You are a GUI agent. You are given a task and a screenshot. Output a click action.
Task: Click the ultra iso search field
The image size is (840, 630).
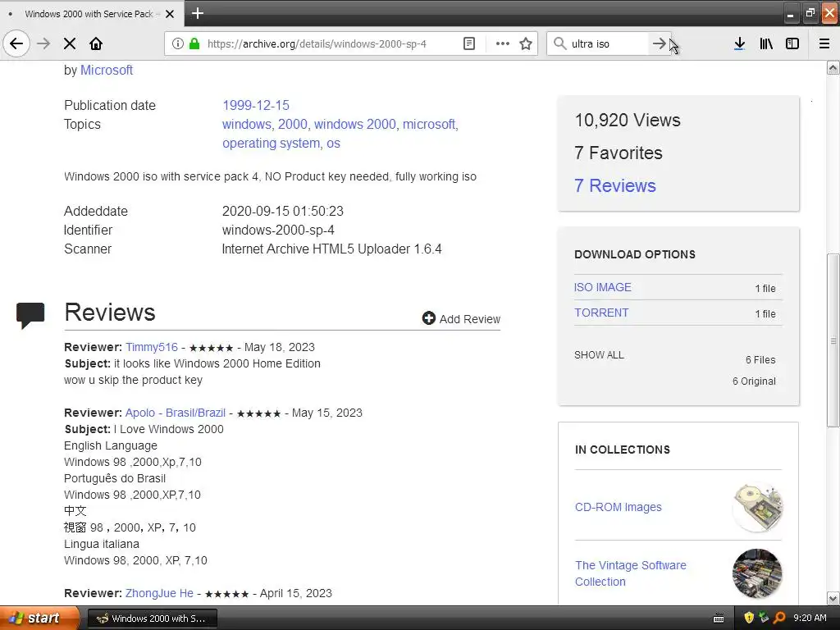[x=608, y=44]
